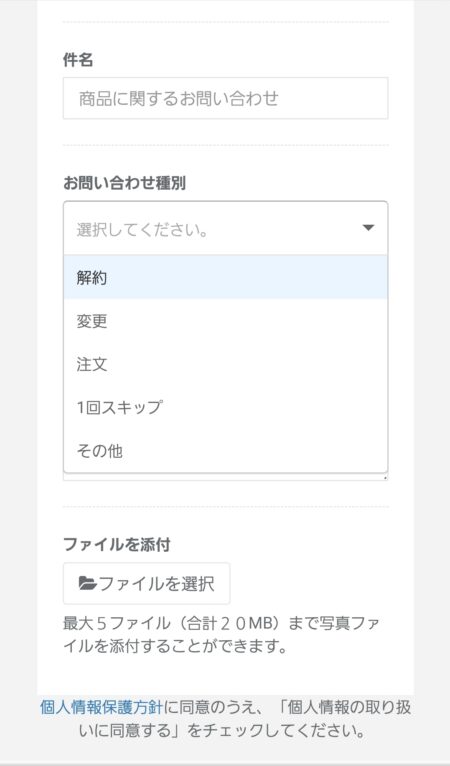Screen dimensions: 450x766
Task: Click the ファイルを選択 button text
Action: tap(156, 584)
